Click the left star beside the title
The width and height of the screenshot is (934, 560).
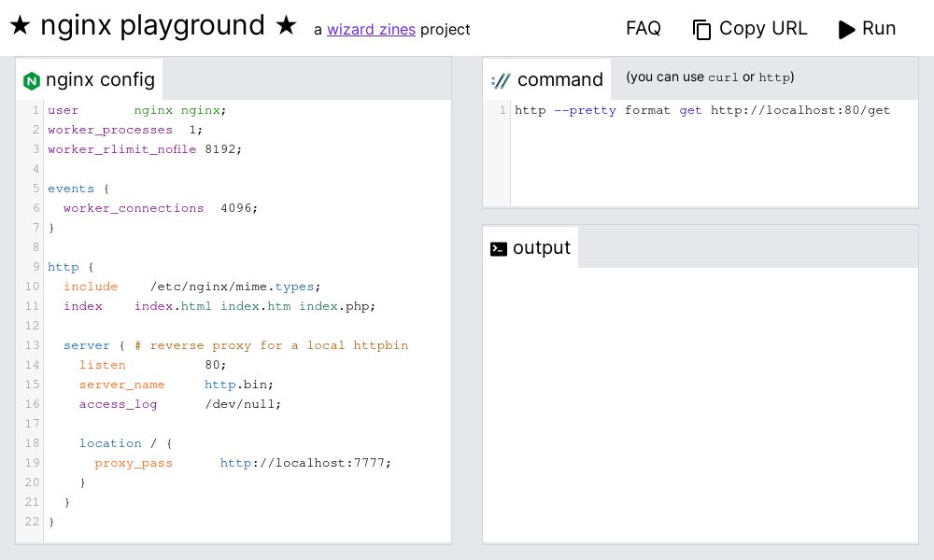19,25
